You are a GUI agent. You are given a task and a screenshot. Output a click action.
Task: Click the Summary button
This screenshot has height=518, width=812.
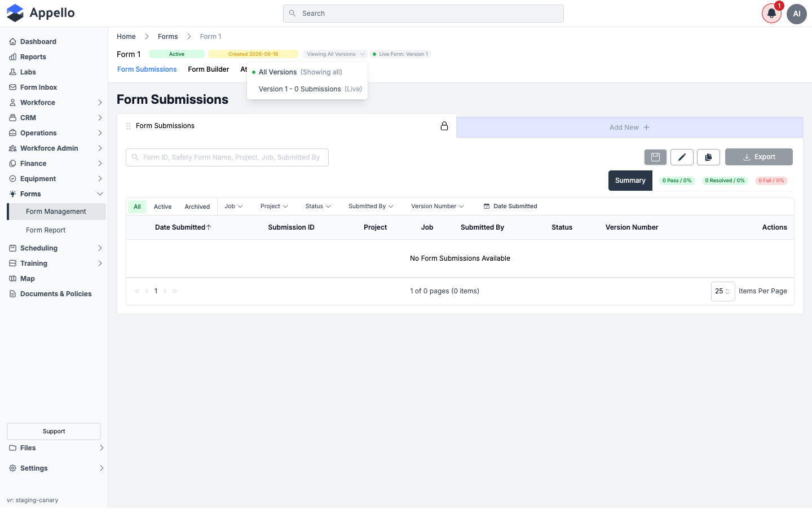click(x=630, y=181)
